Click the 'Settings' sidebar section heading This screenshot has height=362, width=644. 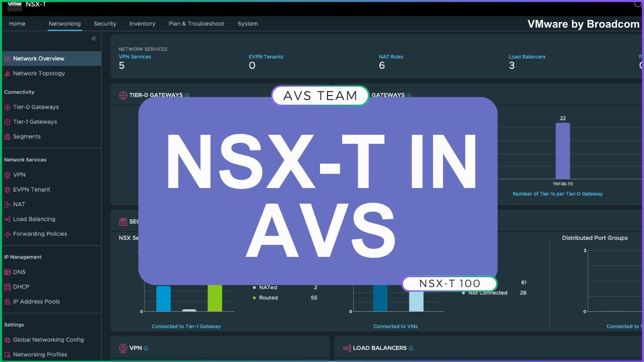pos(14,325)
